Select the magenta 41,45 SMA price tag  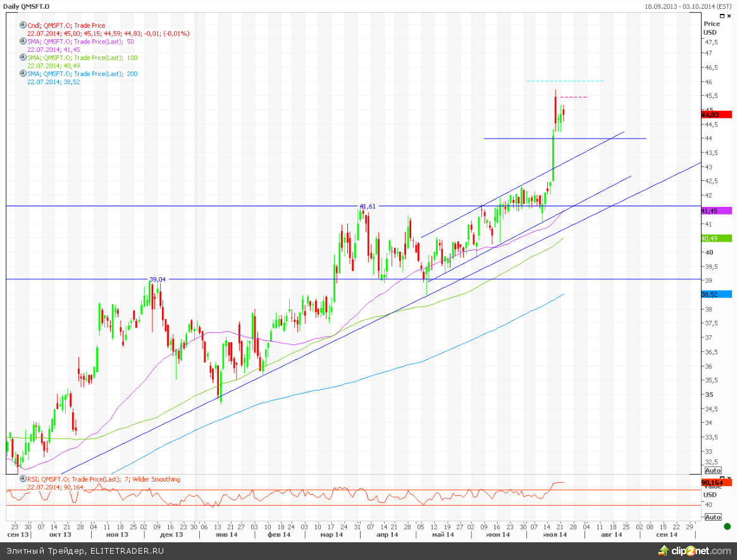click(716, 211)
